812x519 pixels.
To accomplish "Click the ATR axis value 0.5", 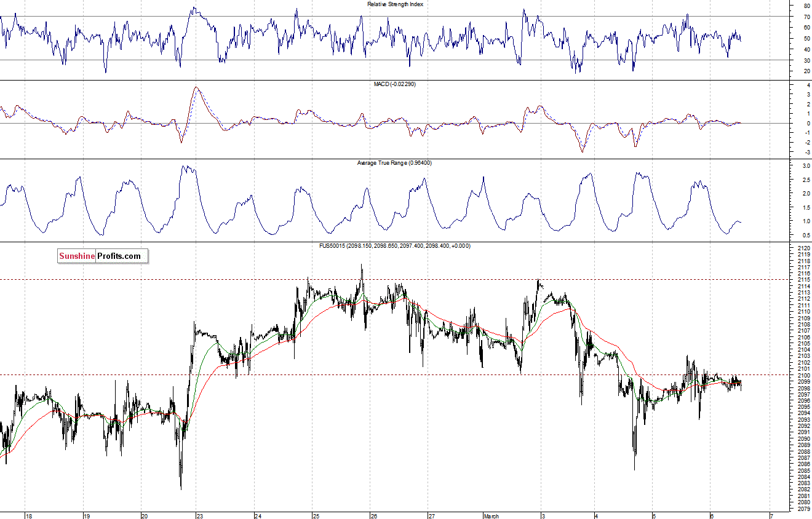I will coord(805,235).
